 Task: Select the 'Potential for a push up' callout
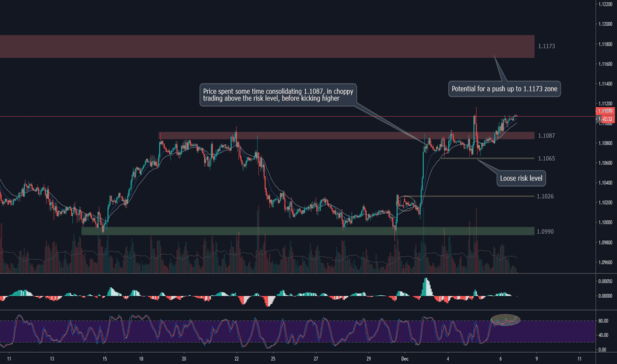[506, 89]
